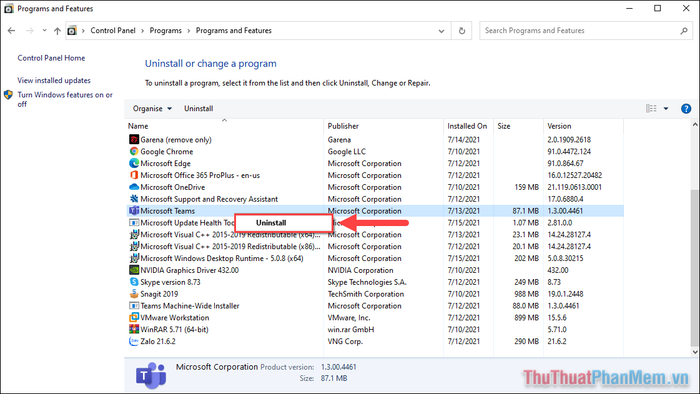The image size is (700, 394).
Task: Select the Google Chrome row name
Action: click(x=167, y=152)
